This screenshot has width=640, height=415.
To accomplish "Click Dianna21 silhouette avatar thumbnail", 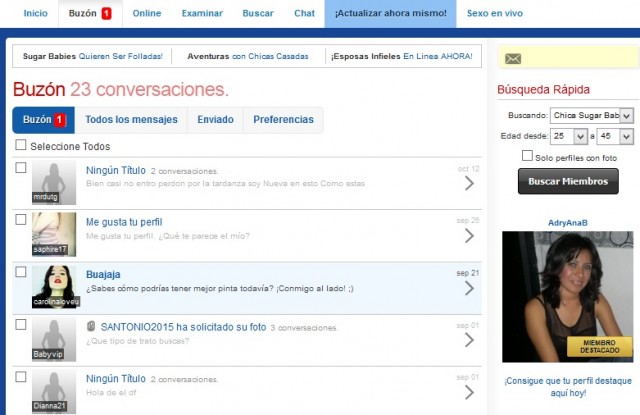I will pyautogui.click(x=54, y=391).
